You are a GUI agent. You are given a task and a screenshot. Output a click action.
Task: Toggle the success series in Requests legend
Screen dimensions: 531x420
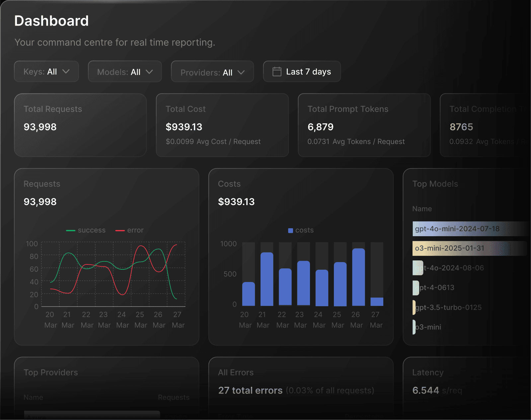[x=86, y=230]
